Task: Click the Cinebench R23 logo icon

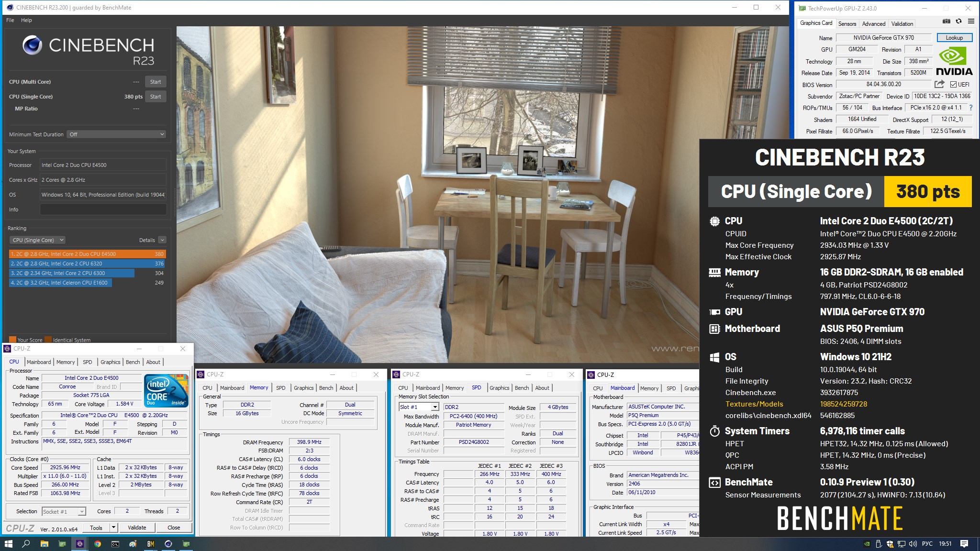Action: click(32, 45)
